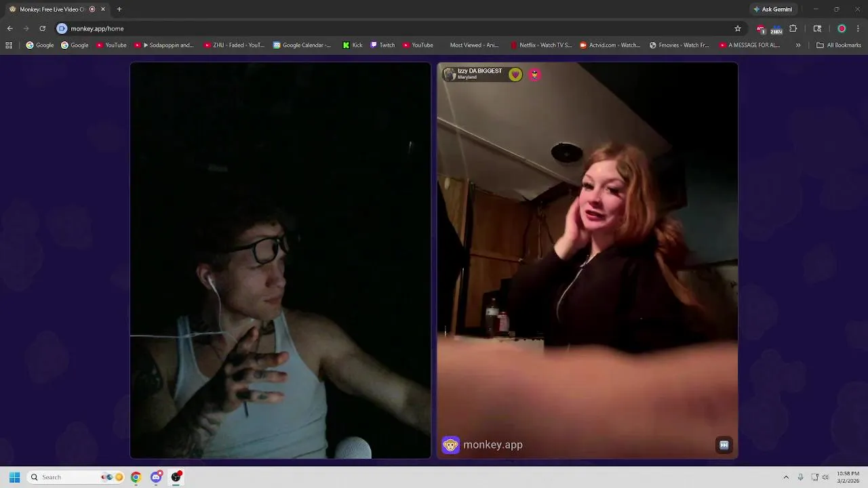Open the Fmovies bookmark
Screen dimensions: 868x488
pyautogui.click(x=679, y=45)
